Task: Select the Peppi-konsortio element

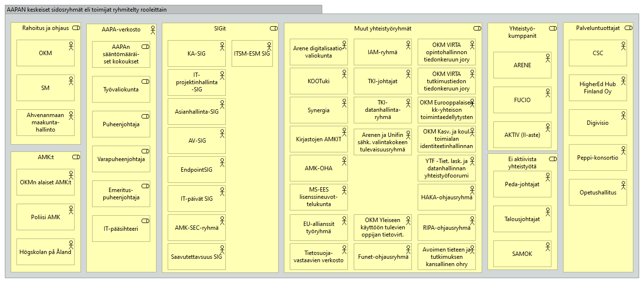Action: pos(597,158)
